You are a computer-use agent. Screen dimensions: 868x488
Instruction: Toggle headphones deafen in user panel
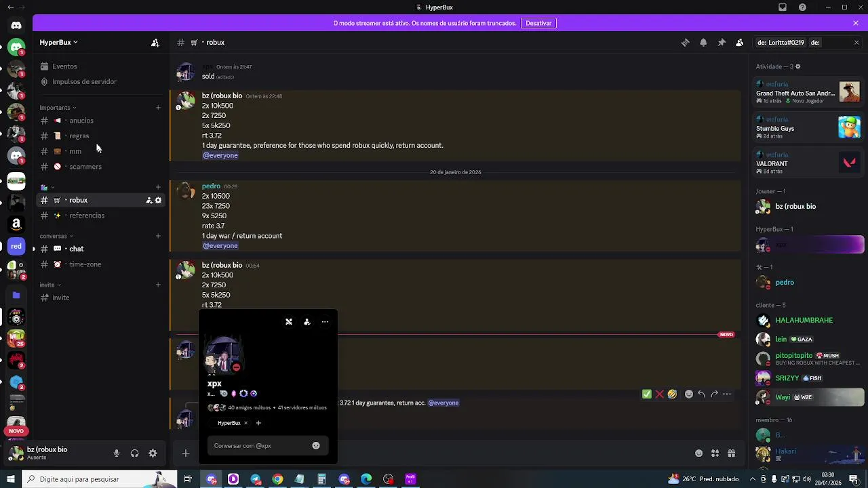(x=134, y=453)
